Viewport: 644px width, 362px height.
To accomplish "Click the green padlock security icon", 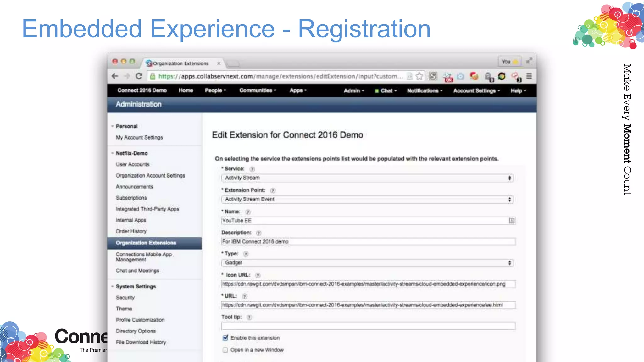I will click(153, 76).
